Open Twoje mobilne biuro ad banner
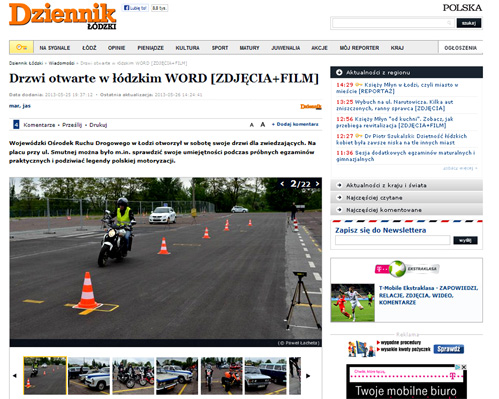The height and width of the screenshot is (399, 499). [x=406, y=382]
